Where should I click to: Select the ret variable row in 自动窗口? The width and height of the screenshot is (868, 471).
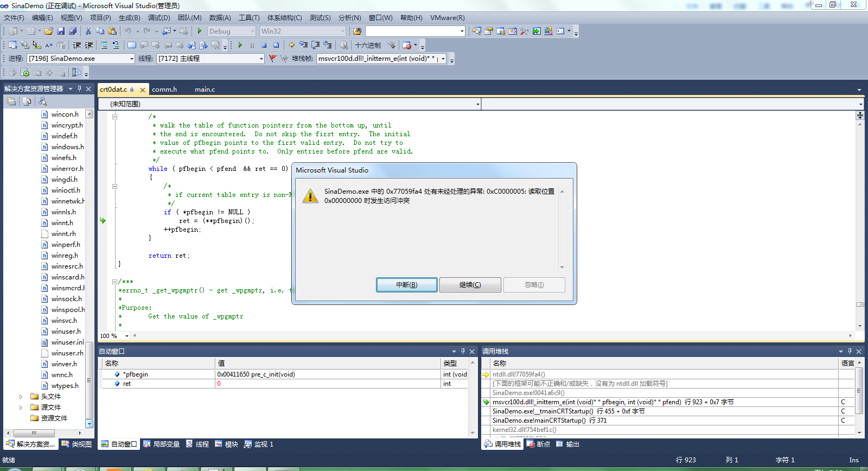pyautogui.click(x=285, y=384)
